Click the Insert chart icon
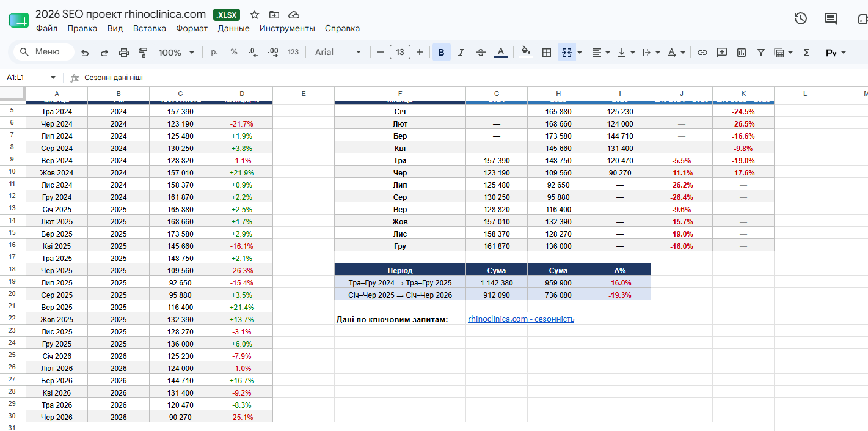Screen dimensions: 868x431 tap(742, 53)
